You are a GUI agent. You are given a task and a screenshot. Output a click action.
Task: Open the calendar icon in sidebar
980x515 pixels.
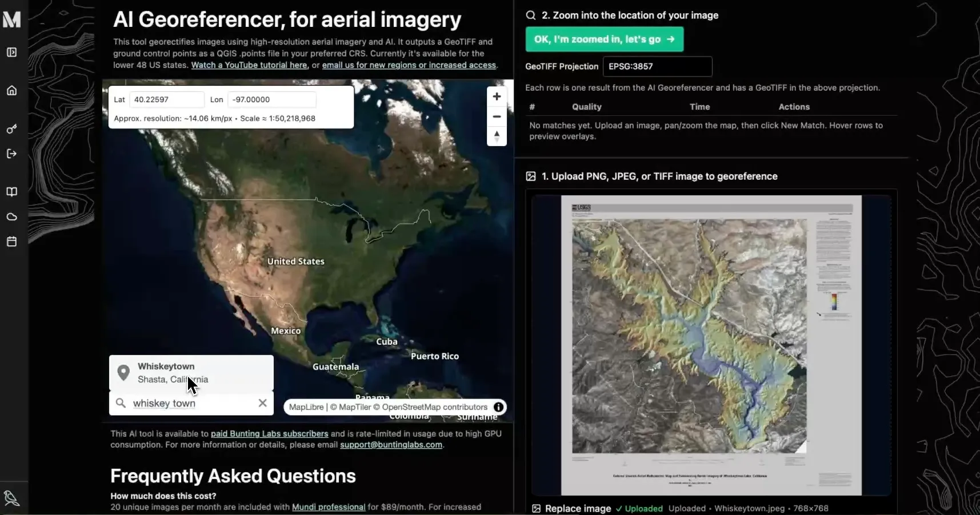(11, 242)
